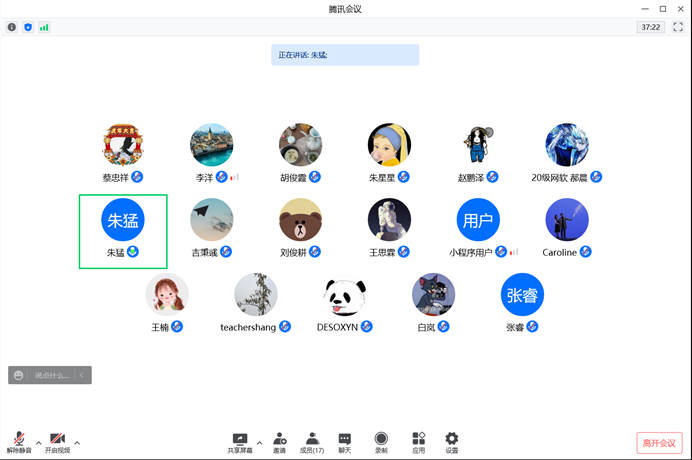The height and width of the screenshot is (460, 692).
Task: Enter full screen mode
Action: click(x=677, y=27)
